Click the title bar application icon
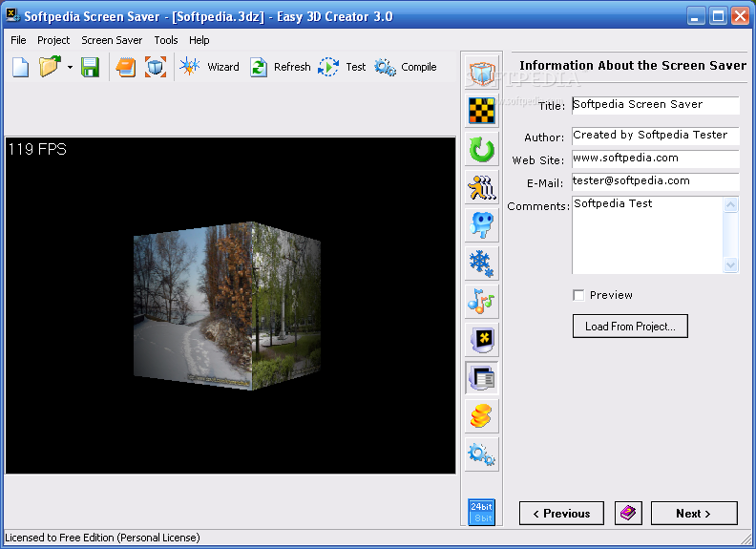 point(12,15)
